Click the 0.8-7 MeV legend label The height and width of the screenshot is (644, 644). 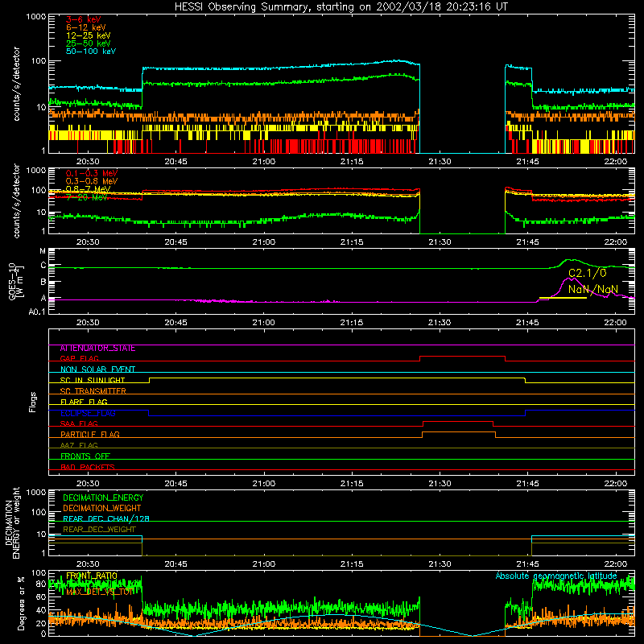[x=88, y=189]
